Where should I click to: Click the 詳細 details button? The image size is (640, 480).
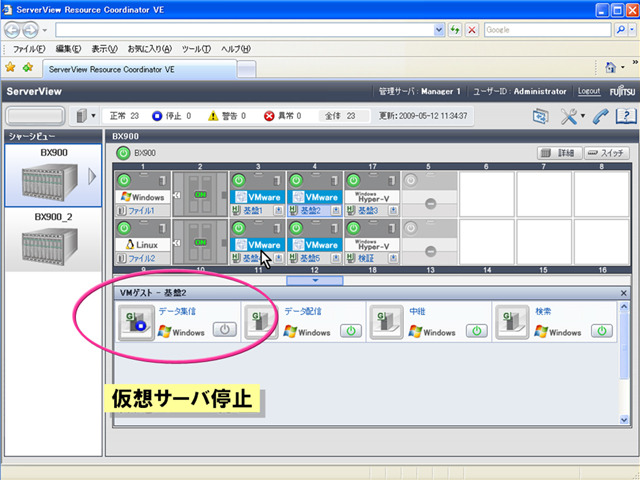[x=559, y=153]
